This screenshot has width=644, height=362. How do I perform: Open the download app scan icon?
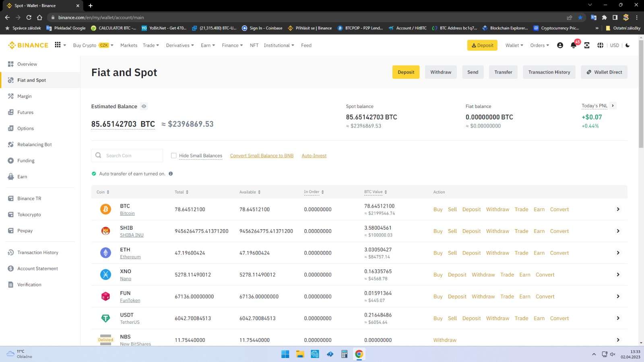pos(587,45)
